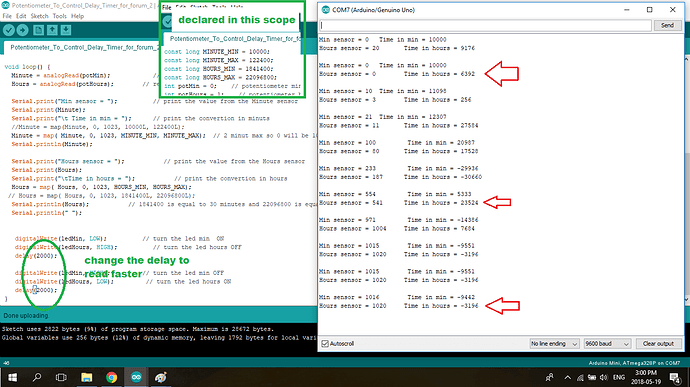
Task: Click the COM7 (Arduino/Genuino Uno) title text
Action: tap(373, 10)
